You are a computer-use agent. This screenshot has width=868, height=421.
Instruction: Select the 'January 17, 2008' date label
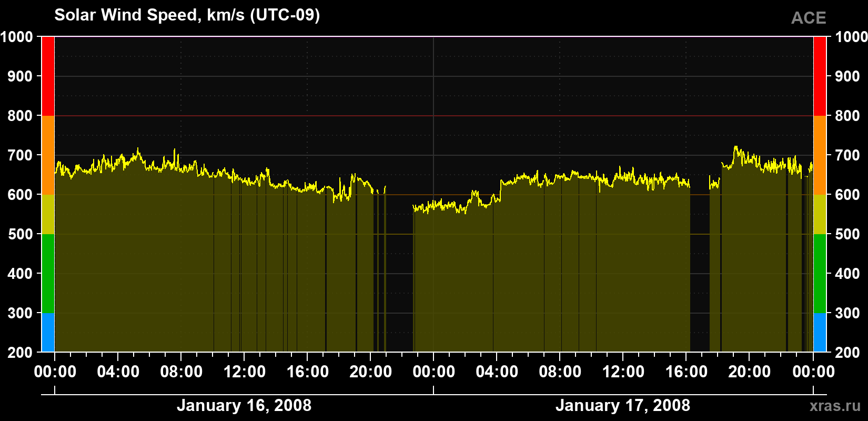point(623,405)
